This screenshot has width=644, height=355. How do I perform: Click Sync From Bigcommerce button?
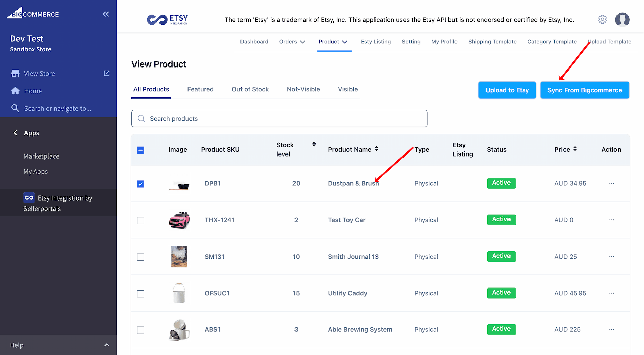coord(584,90)
